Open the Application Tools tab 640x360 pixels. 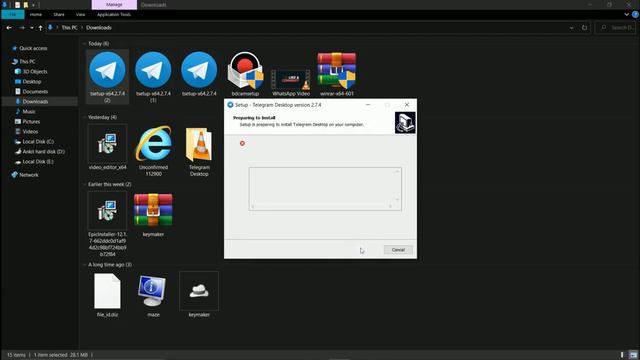click(114, 14)
